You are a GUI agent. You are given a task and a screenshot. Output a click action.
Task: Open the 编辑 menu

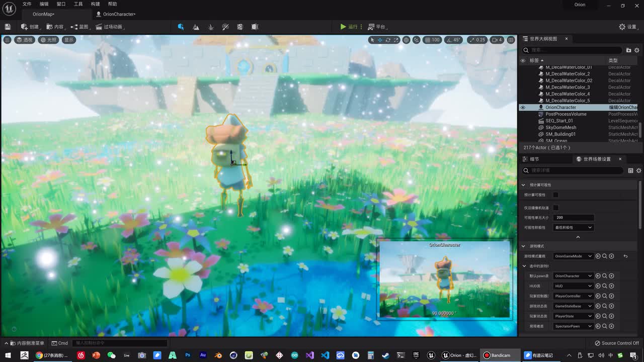pos(44,4)
